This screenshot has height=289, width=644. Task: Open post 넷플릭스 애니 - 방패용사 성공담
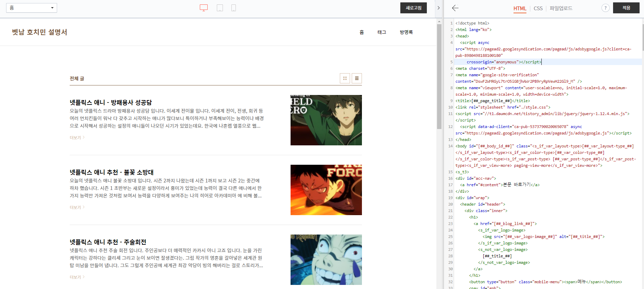coord(111,102)
